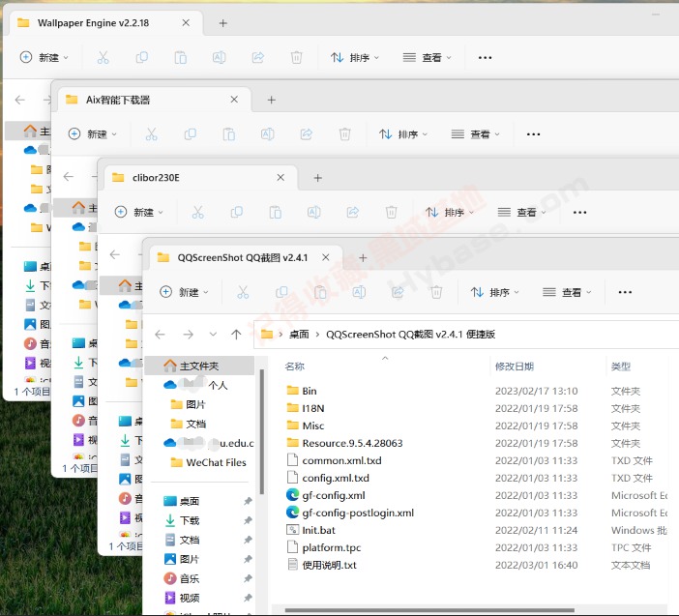Click Copy icon in Aix智能下载器 window

[x=191, y=134]
